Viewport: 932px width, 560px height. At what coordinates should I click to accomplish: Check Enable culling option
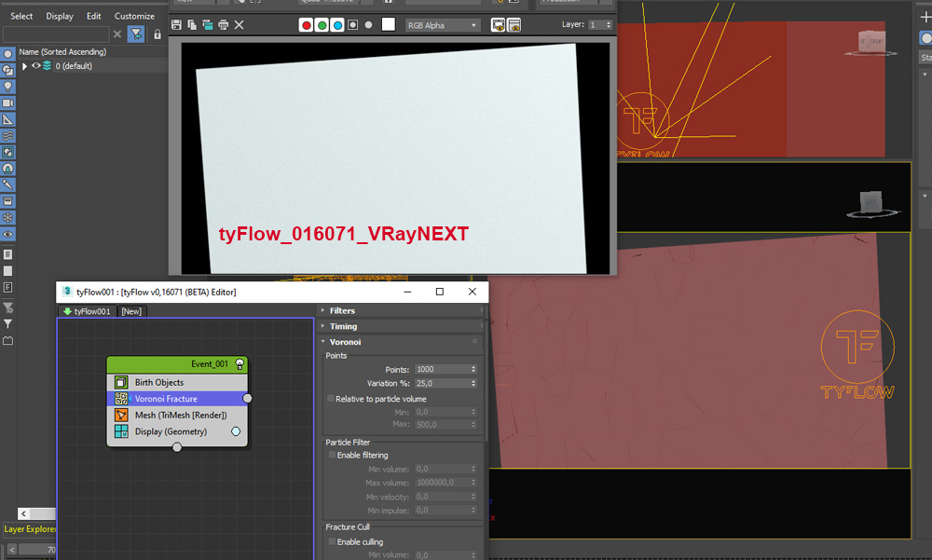click(333, 541)
